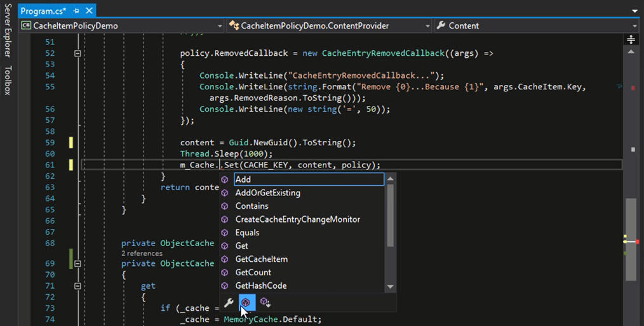
Task: Click the method icon next to Add
Action: pos(225,179)
